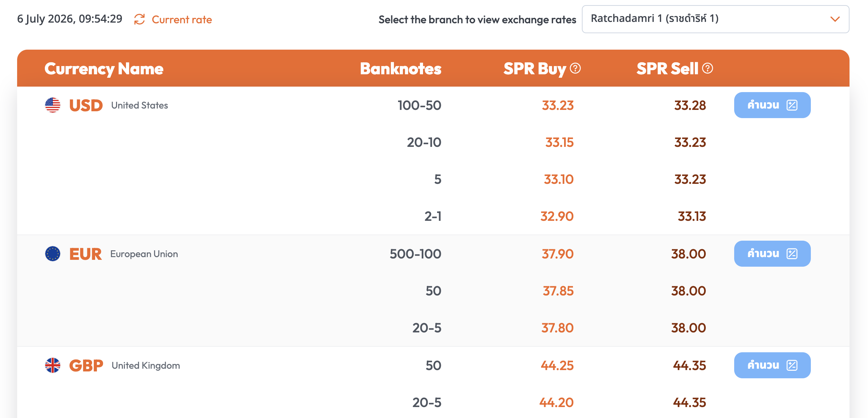
Task: Click the EUR 500-100 sell rate 38.00
Action: pos(688,254)
